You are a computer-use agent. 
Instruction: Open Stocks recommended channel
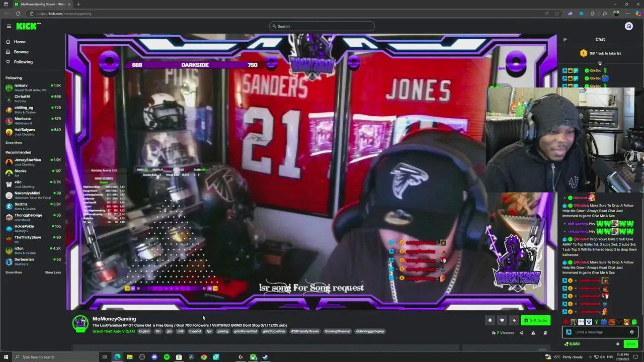33,173
